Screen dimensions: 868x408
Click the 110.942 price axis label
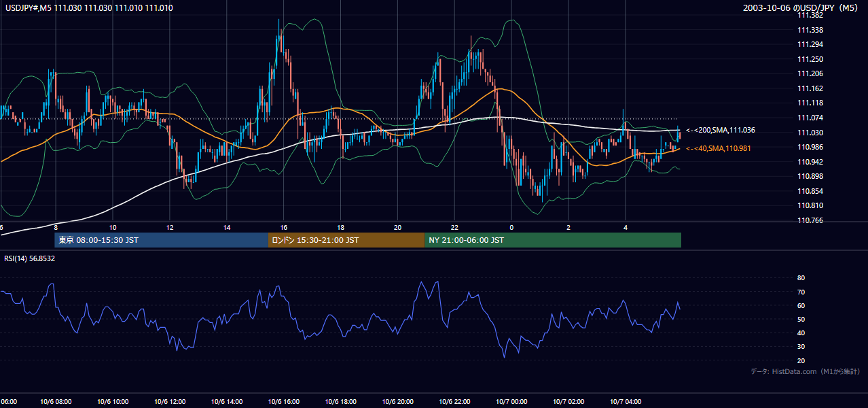pos(810,162)
